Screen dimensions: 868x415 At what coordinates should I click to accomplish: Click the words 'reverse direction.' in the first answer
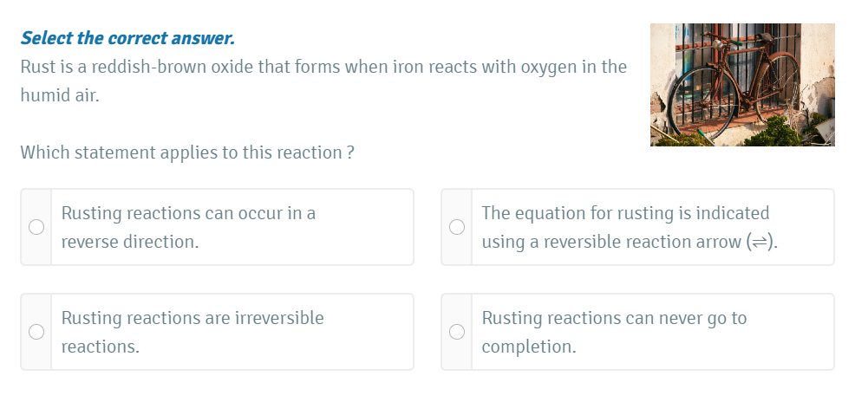(x=130, y=243)
